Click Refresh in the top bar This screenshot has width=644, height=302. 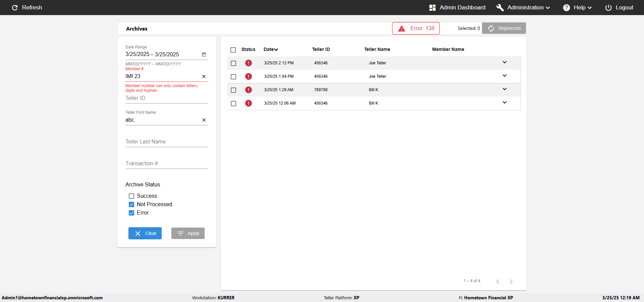point(27,7)
